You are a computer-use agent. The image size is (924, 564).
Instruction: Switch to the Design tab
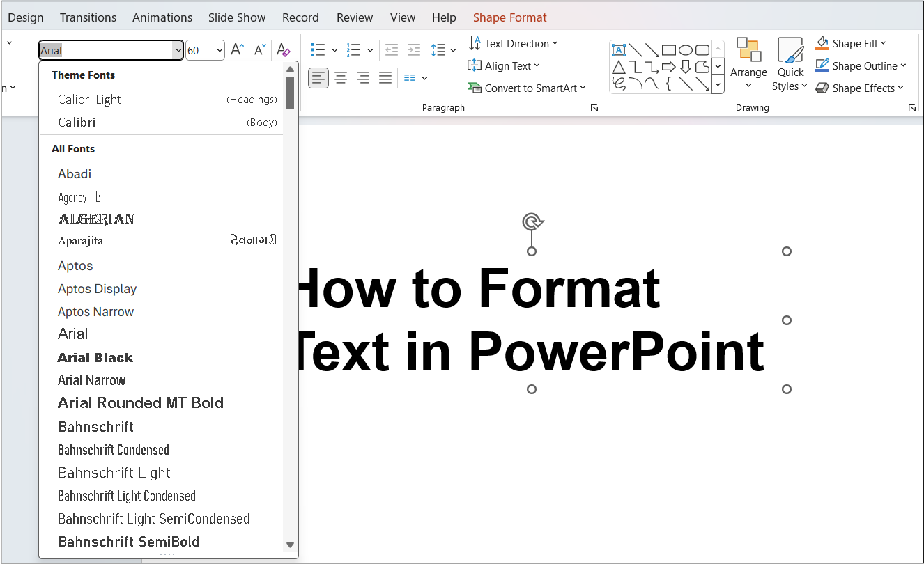pos(25,17)
